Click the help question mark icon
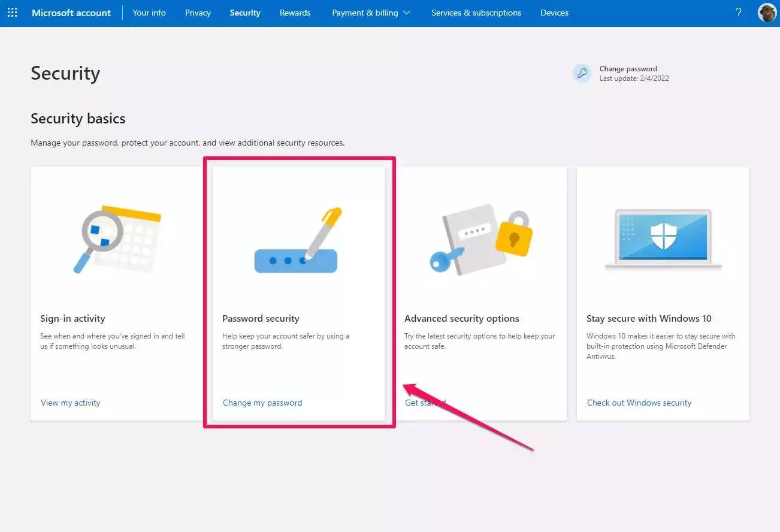 coord(738,13)
